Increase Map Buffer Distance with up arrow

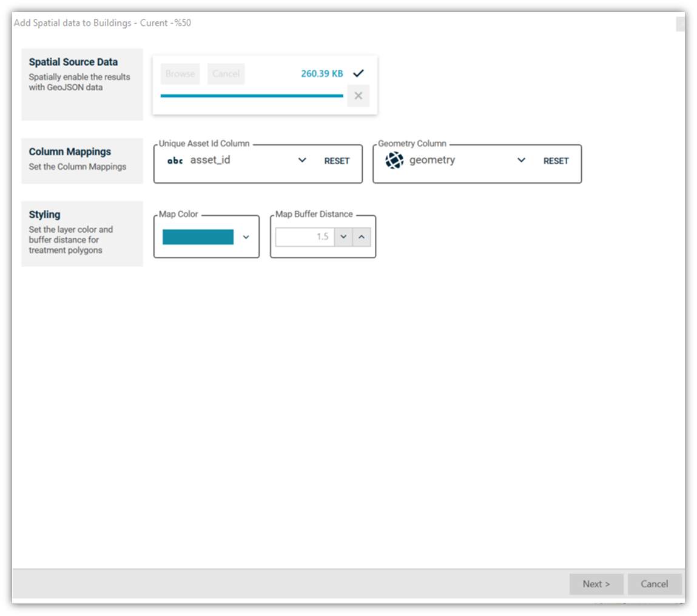click(x=362, y=237)
